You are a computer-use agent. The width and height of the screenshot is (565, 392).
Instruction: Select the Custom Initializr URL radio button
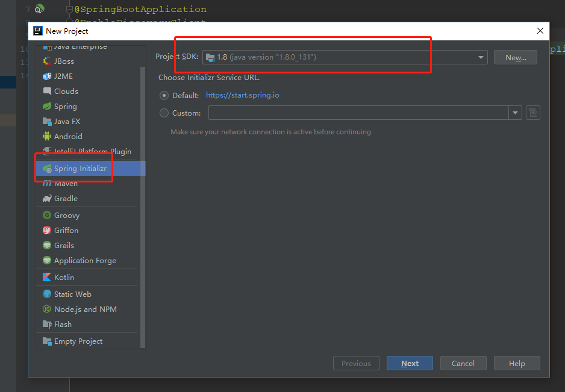coord(164,113)
